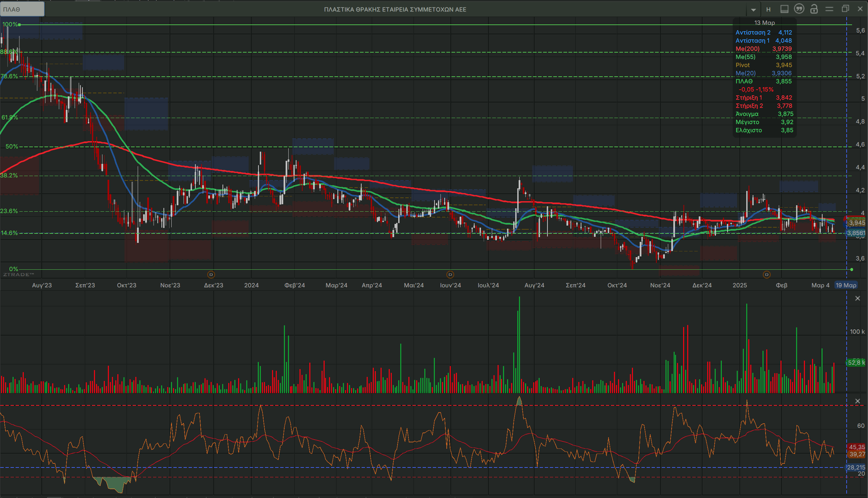
Task: Click the Μέγιστο value in legend
Action: click(787, 122)
